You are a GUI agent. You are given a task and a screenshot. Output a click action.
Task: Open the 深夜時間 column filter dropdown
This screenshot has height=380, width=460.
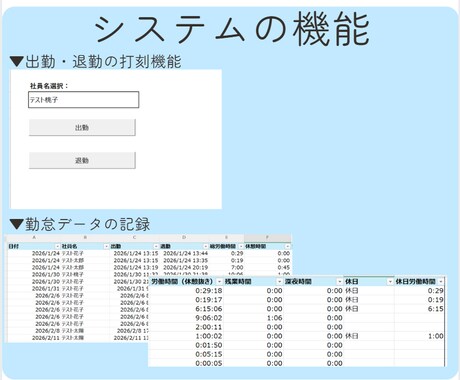click(x=340, y=282)
